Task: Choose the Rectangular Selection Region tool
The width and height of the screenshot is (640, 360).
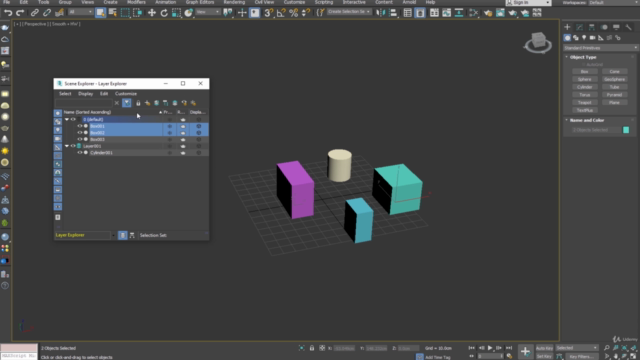Action: point(125,13)
